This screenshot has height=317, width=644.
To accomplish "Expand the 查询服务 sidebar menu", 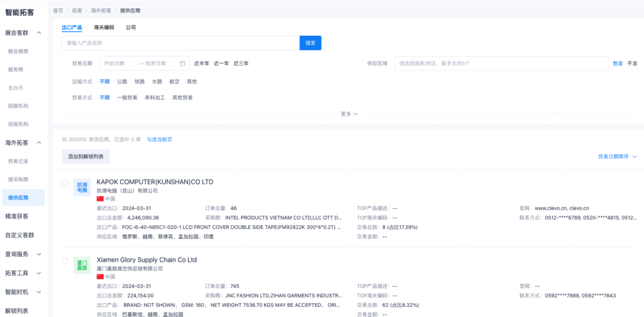I will tap(39, 254).
